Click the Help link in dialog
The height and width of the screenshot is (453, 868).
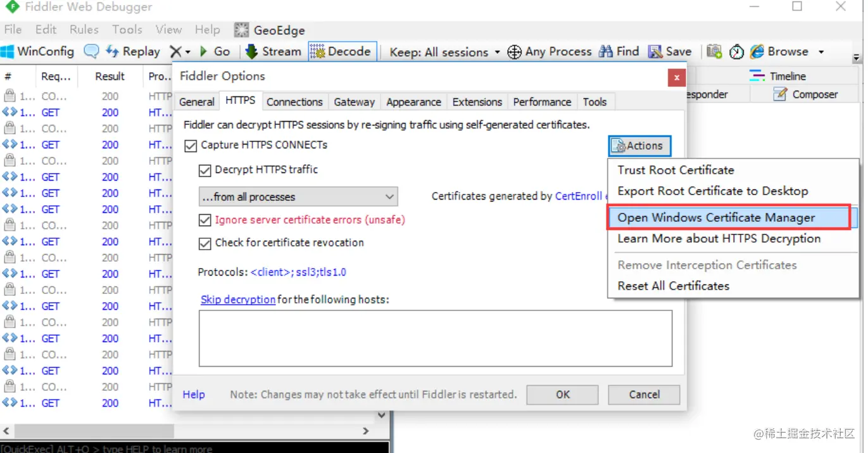[x=194, y=395]
